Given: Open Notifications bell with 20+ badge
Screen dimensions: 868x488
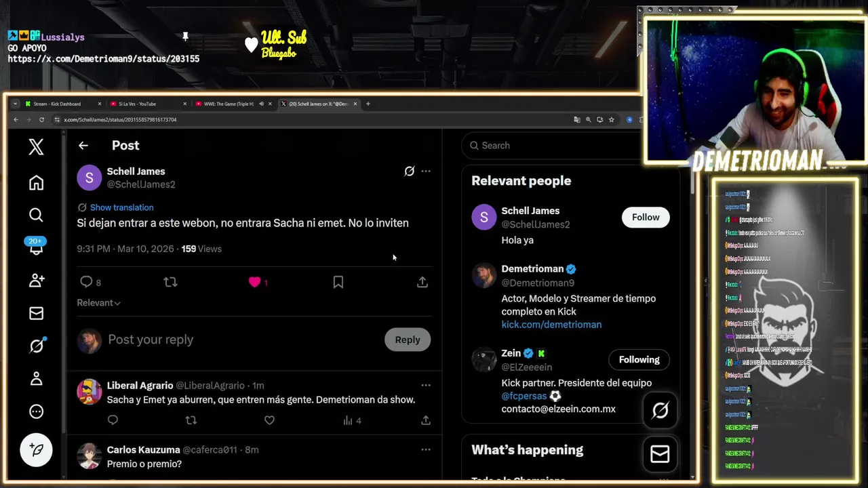Looking at the screenshot, I should 36,247.
